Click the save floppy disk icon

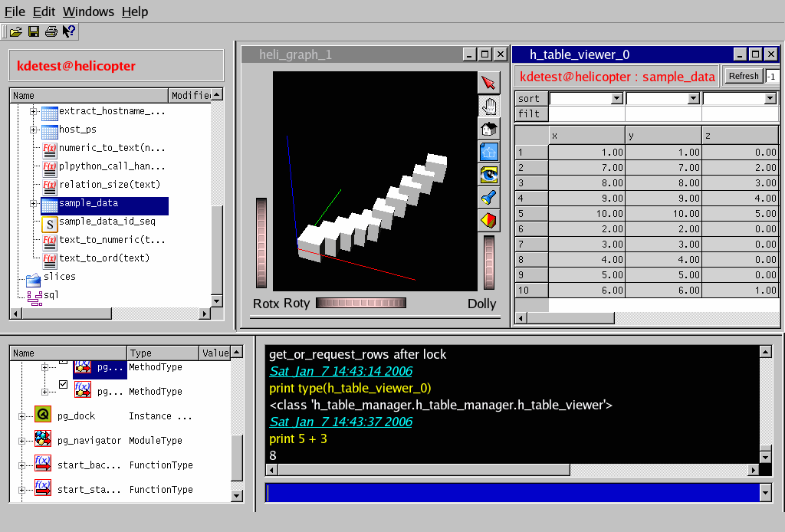[34, 31]
